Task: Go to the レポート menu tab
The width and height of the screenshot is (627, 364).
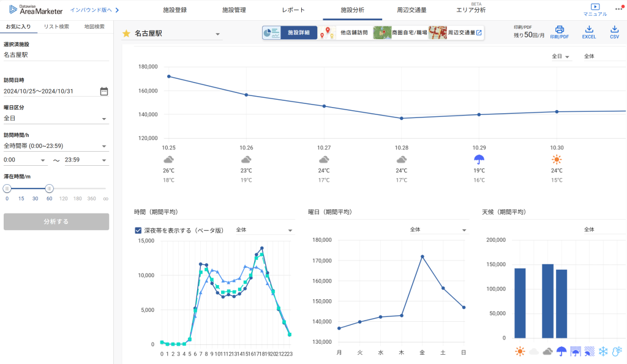Action: point(293,10)
